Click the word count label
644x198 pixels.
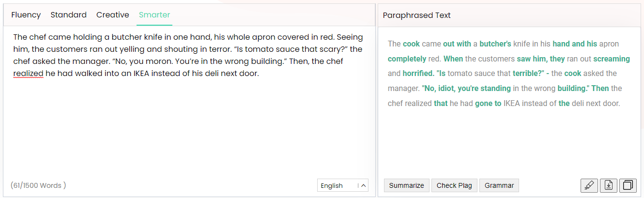coord(38,185)
